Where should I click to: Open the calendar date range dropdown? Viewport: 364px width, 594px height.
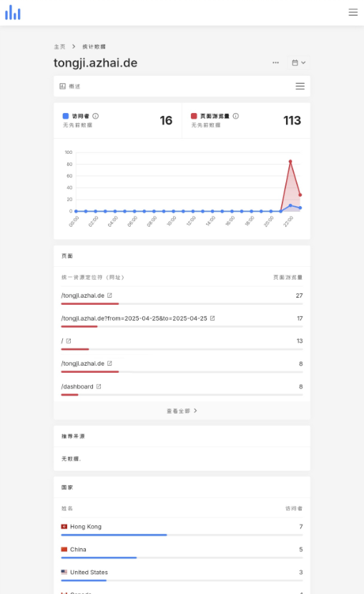pyautogui.click(x=298, y=63)
